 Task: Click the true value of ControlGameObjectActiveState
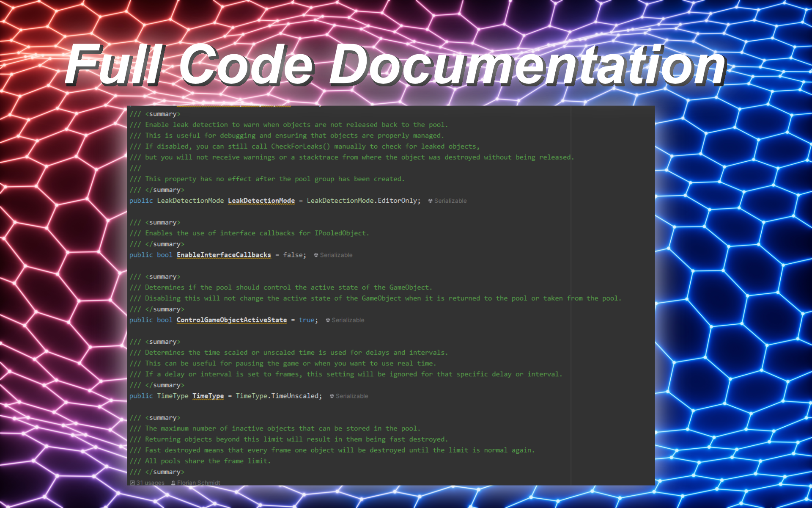pyautogui.click(x=306, y=320)
